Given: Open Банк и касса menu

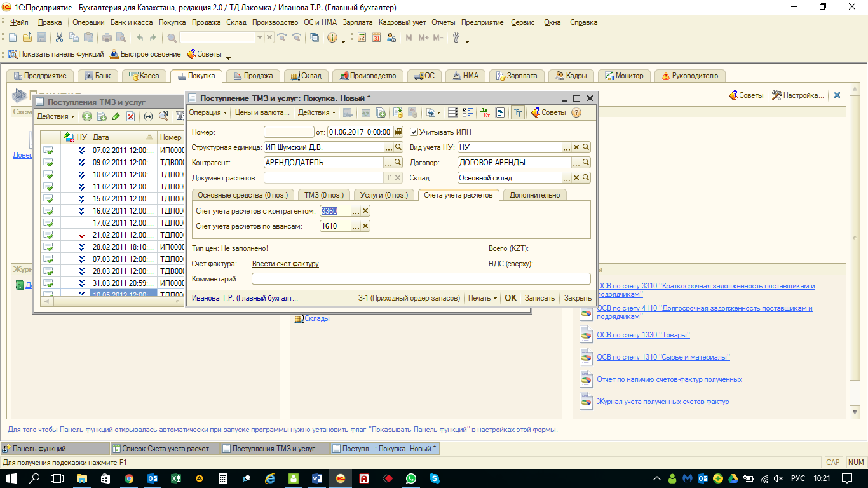Looking at the screenshot, I should [x=132, y=22].
